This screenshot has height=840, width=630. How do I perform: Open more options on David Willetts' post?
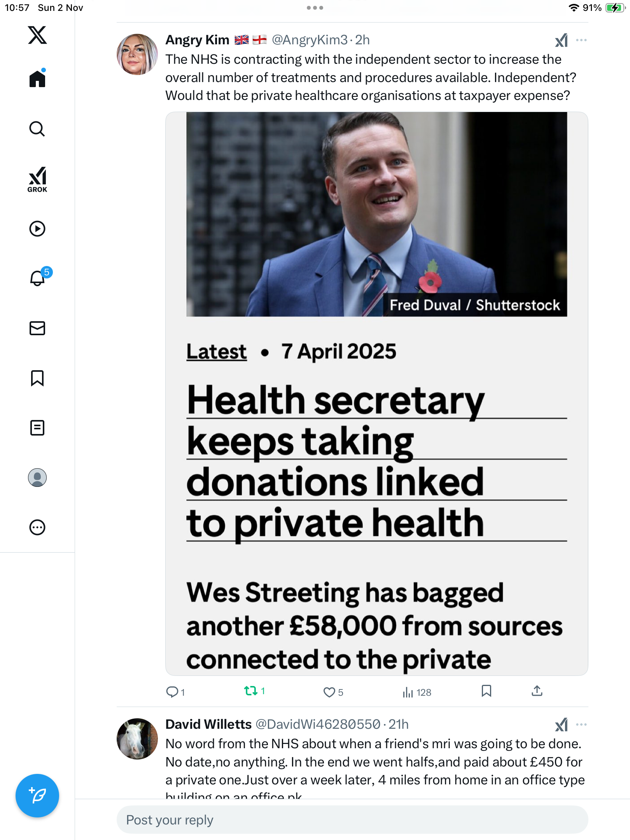(x=581, y=724)
